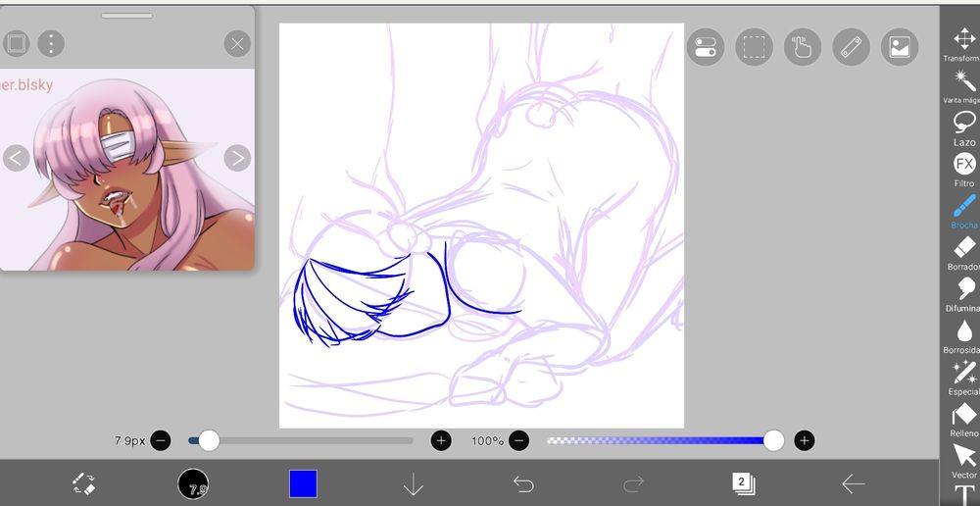Select the Relleno fill bucket tool
The height and width of the screenshot is (506, 980).
(963, 420)
